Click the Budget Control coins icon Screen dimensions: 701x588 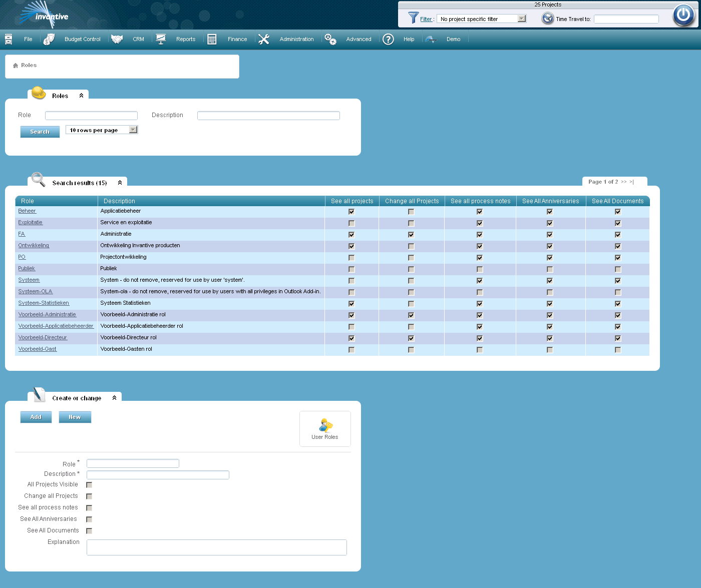[49, 39]
